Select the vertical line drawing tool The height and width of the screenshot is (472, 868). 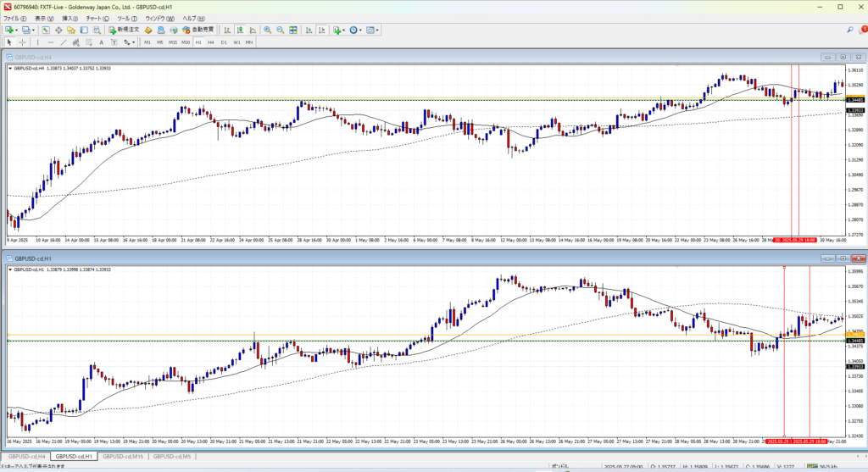point(39,42)
